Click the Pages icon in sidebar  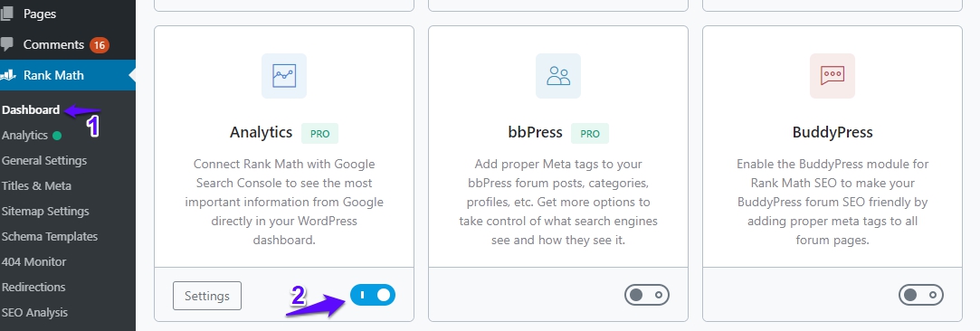click(x=7, y=14)
